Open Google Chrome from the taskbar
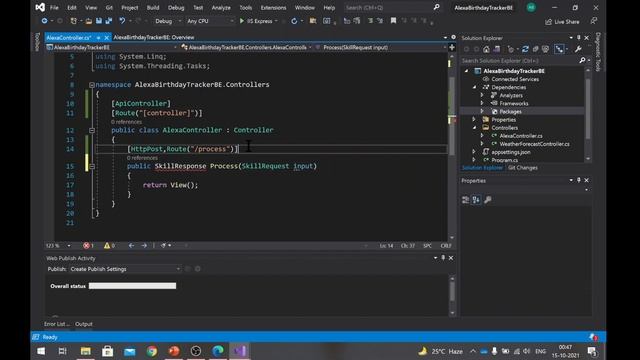The height and width of the screenshot is (360, 640). 152,351
